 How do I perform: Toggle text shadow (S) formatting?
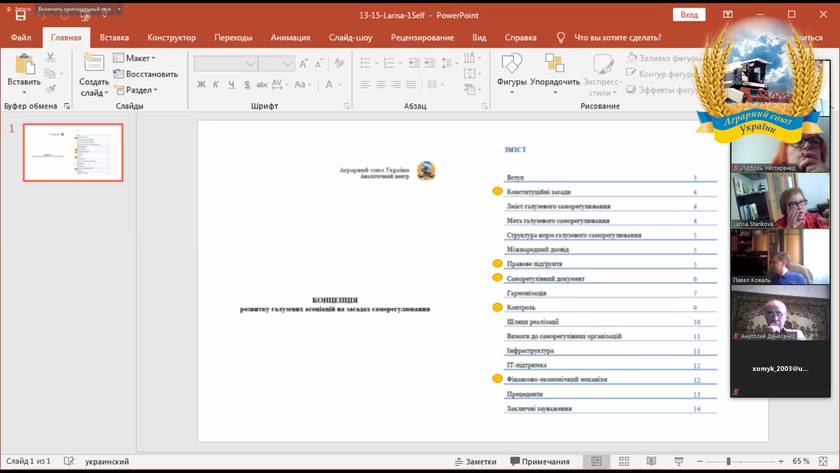pos(246,84)
